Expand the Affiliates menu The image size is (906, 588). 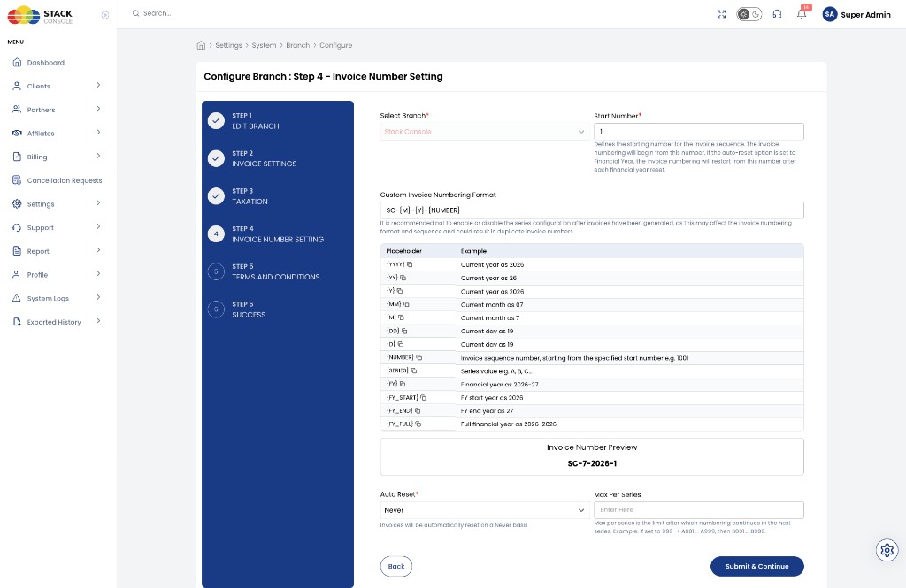[58, 134]
